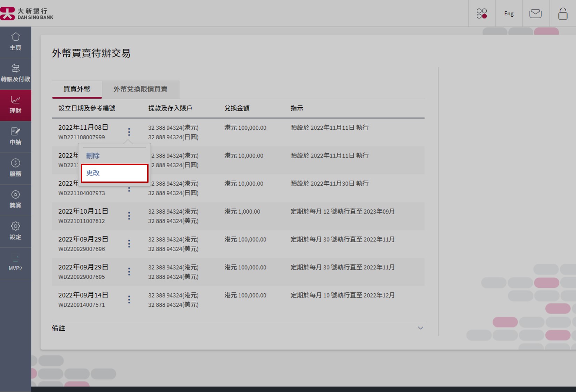Click the lock logout icon
The width and height of the screenshot is (576, 392).
coord(562,14)
